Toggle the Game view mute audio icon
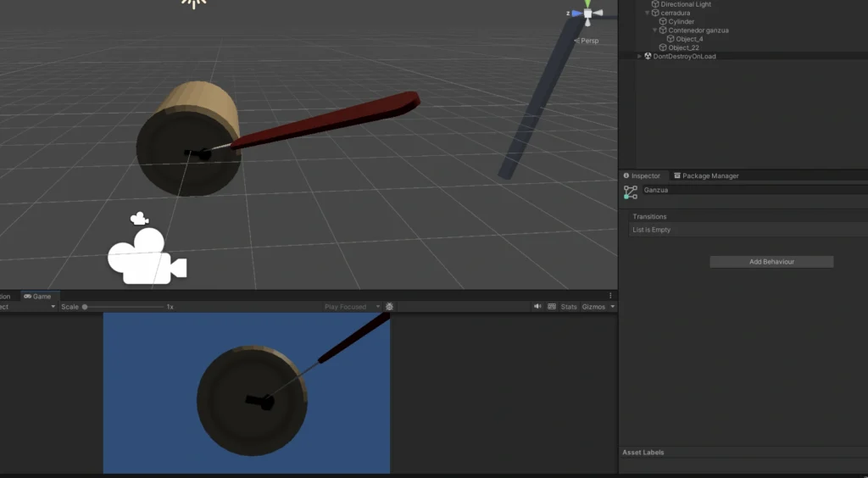 point(537,307)
